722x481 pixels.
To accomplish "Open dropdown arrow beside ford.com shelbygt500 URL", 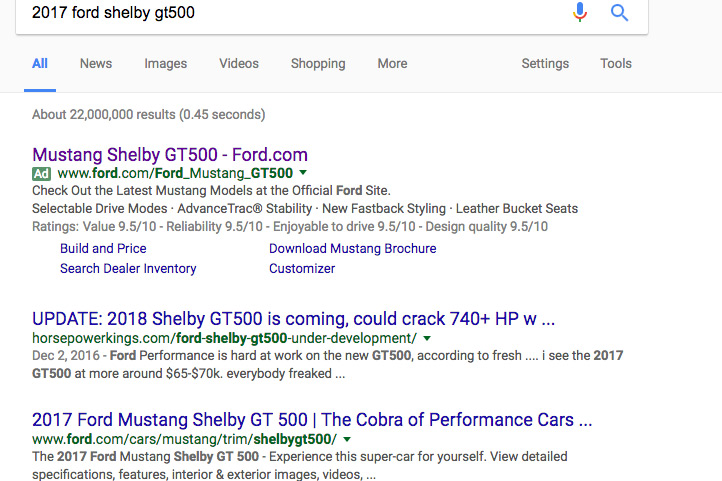I will [x=348, y=439].
